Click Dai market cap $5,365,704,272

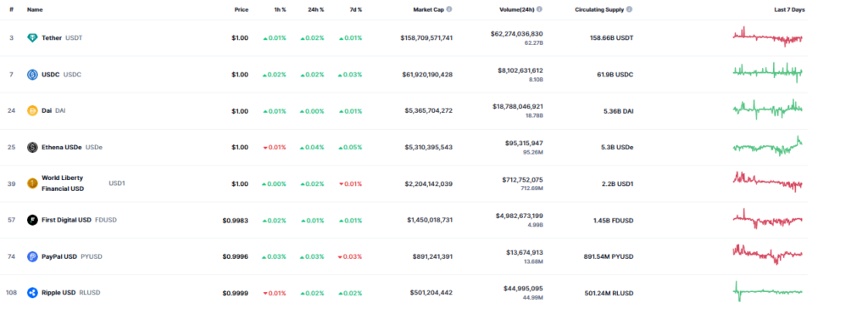429,110
